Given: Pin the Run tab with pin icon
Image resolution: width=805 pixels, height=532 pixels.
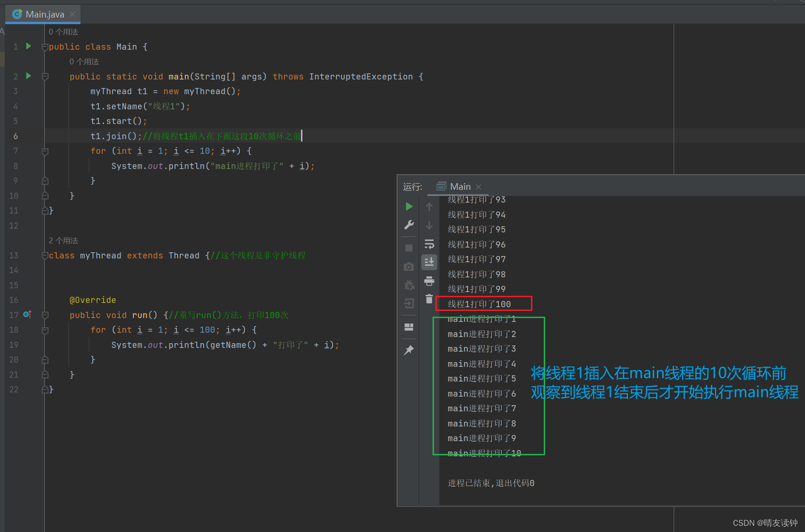Looking at the screenshot, I should point(409,350).
